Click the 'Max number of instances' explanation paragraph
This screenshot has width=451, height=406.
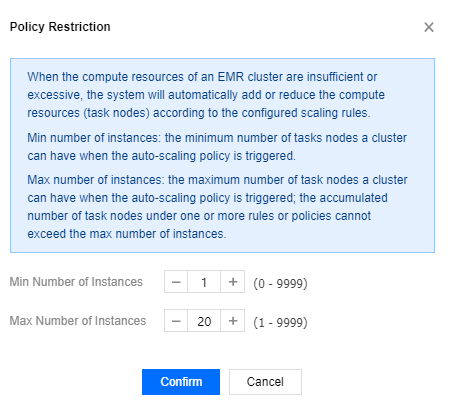[x=217, y=207]
